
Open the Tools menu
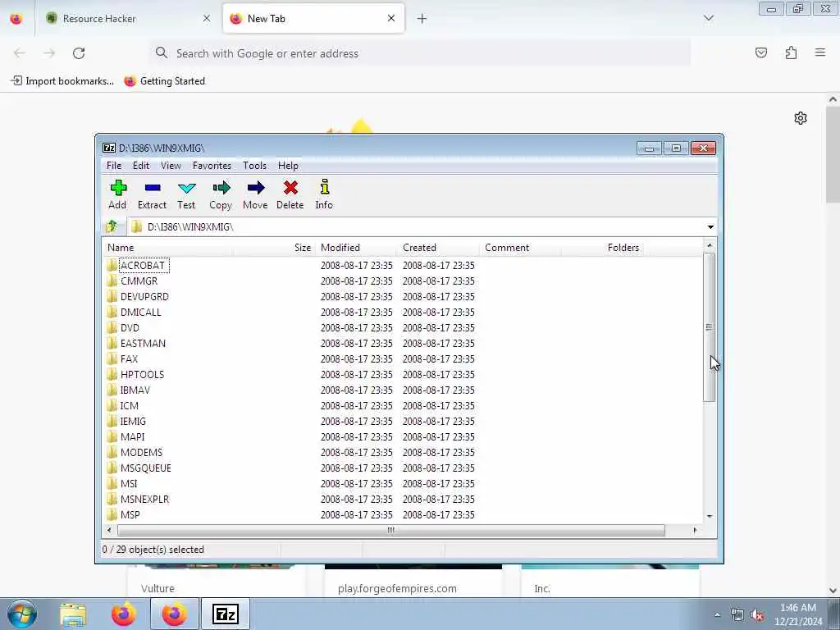point(254,166)
